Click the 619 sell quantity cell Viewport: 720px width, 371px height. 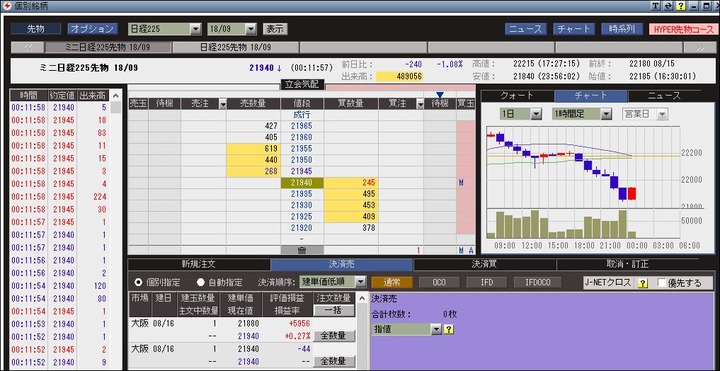[x=253, y=149]
